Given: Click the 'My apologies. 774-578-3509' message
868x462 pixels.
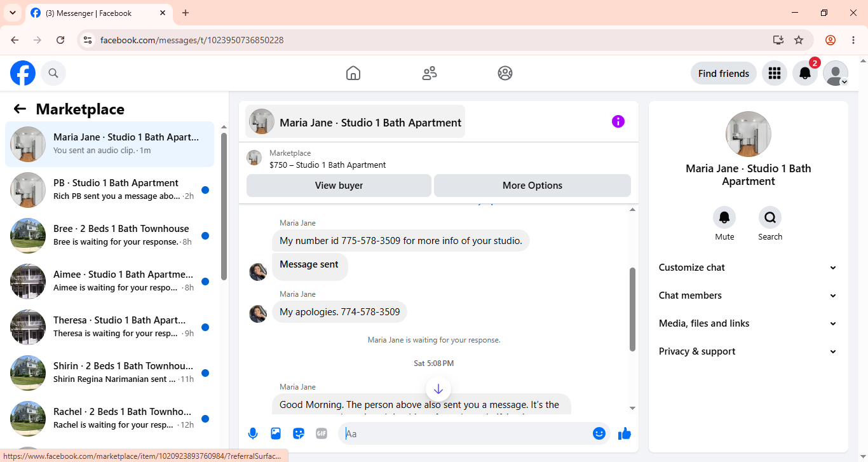Looking at the screenshot, I should (x=340, y=312).
